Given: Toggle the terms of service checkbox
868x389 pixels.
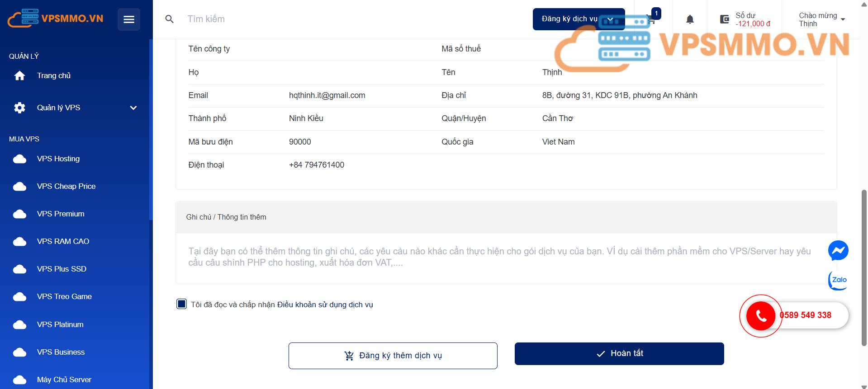Looking at the screenshot, I should [181, 304].
